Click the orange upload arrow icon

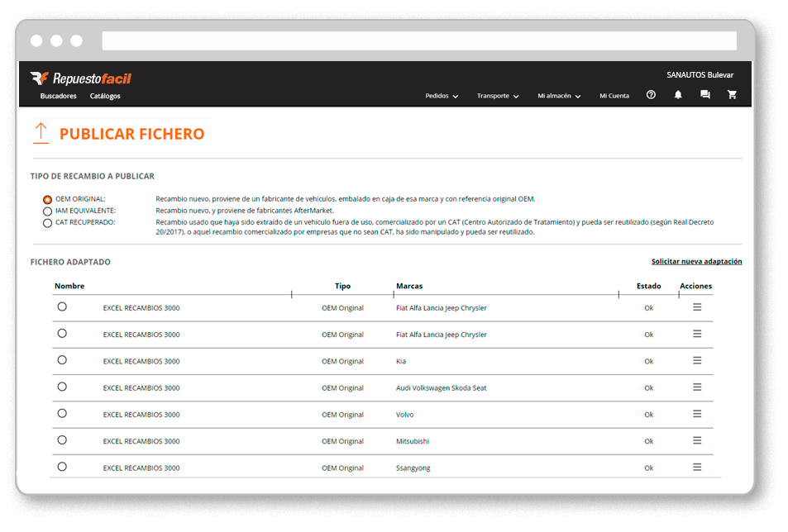coord(41,134)
